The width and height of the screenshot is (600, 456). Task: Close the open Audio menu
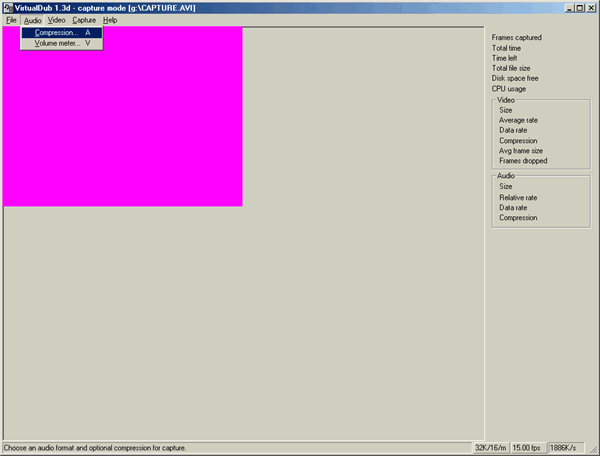coord(33,20)
